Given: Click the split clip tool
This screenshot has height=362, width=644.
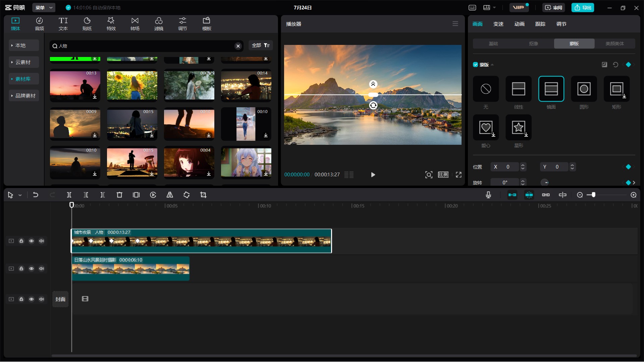Looking at the screenshot, I should pos(69,195).
